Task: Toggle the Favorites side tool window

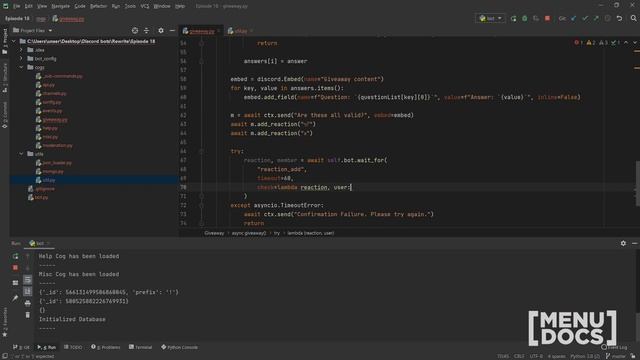Action: (x=5, y=322)
